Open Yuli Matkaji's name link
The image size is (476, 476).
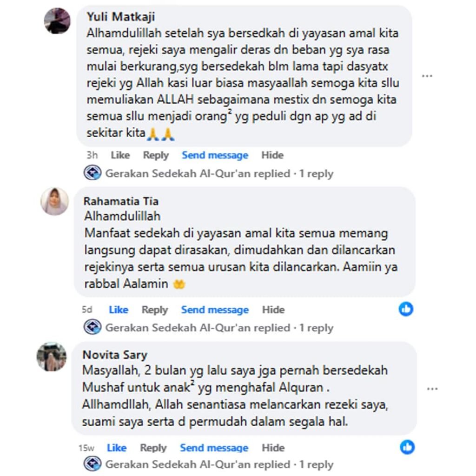click(121, 17)
